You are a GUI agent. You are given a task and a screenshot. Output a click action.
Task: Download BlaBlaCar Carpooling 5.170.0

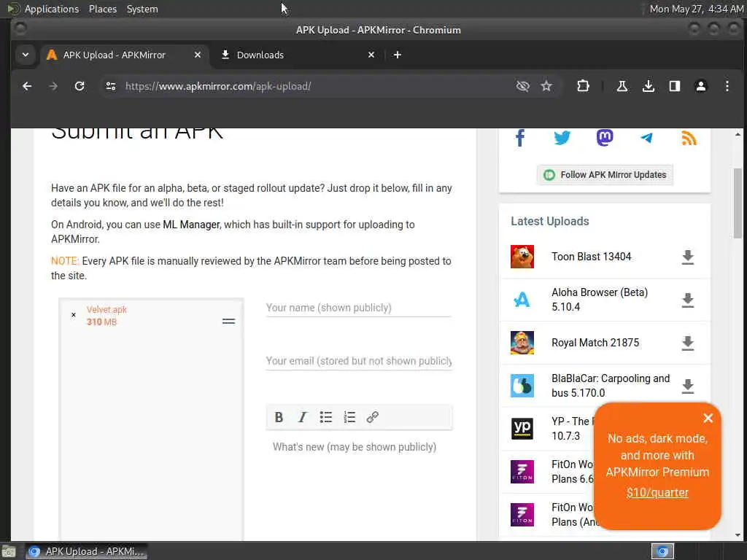pyautogui.click(x=687, y=386)
